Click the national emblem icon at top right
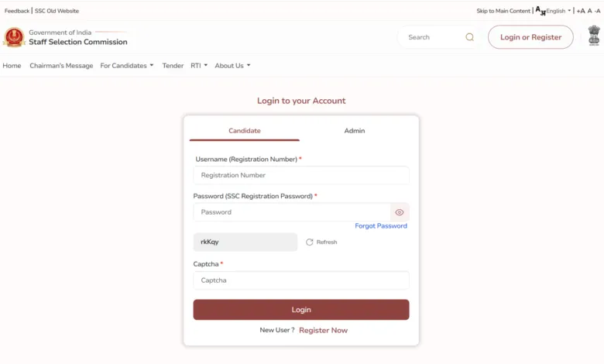The height and width of the screenshot is (364, 604). click(x=594, y=36)
